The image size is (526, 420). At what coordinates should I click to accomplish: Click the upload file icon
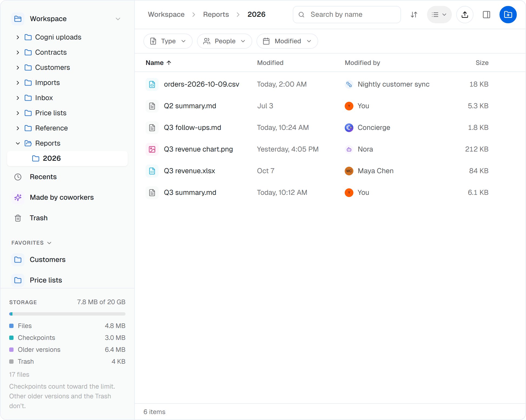[465, 15]
